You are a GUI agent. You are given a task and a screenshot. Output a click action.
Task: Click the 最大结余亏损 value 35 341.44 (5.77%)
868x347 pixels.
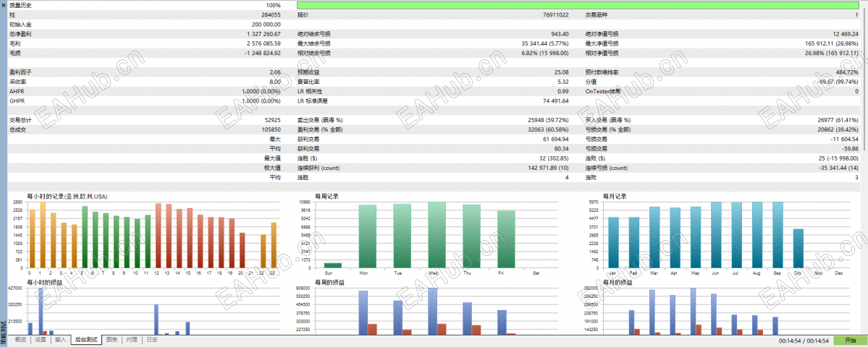tap(545, 43)
